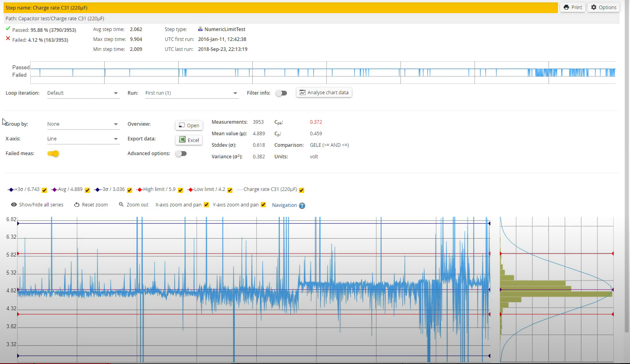
Task: Reset the chart zoom
Action: tap(91, 205)
